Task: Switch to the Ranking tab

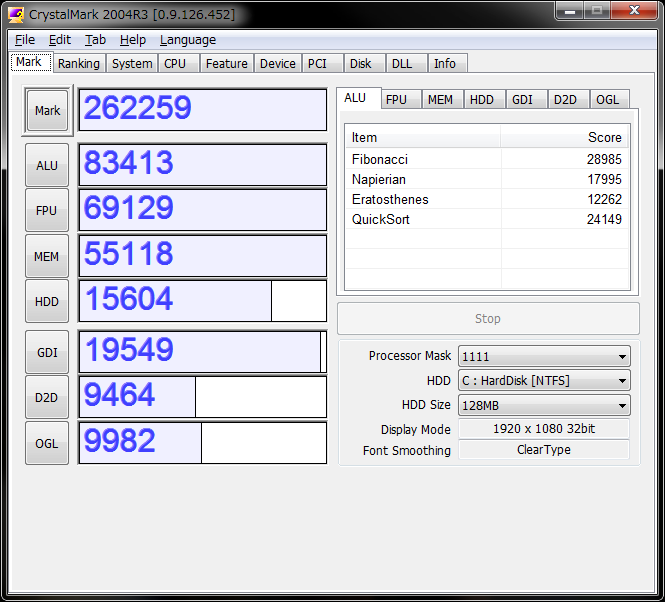Action: [x=78, y=63]
